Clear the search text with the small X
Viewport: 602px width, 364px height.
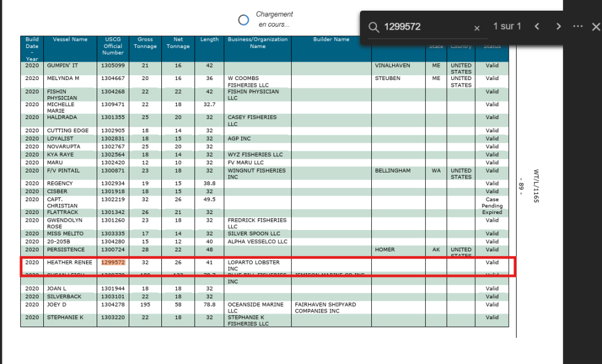pos(477,28)
